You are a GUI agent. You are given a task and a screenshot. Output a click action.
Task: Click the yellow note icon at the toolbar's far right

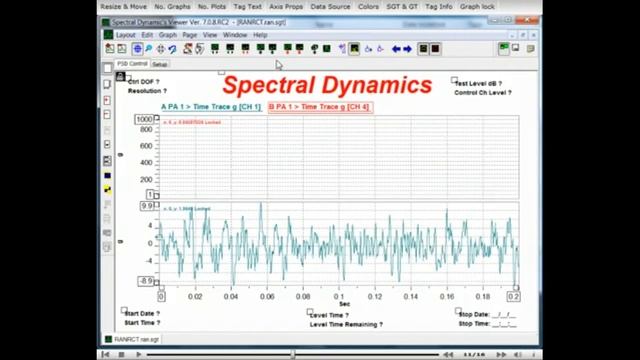point(530,49)
